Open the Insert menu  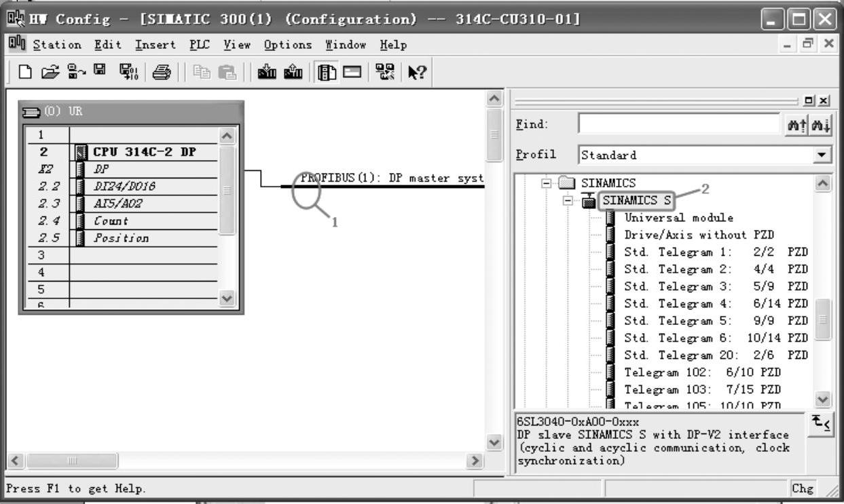coord(155,45)
